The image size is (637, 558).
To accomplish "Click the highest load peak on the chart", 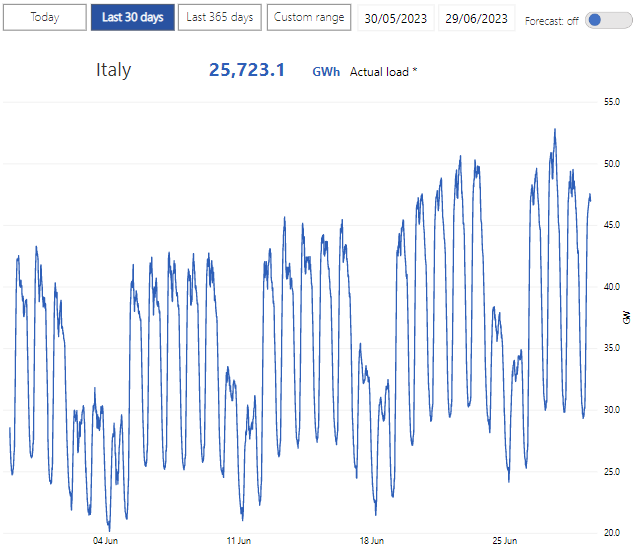I will click(x=554, y=129).
